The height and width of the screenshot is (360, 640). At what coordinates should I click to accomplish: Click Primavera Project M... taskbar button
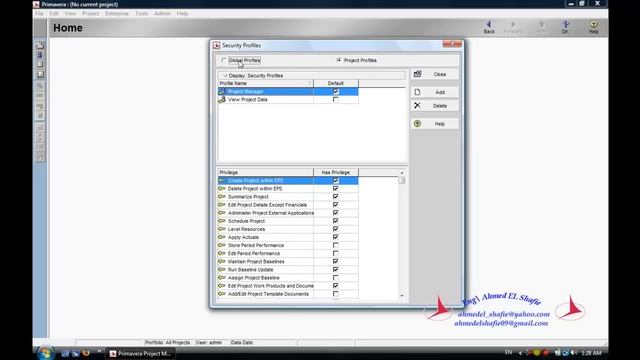coord(140,353)
